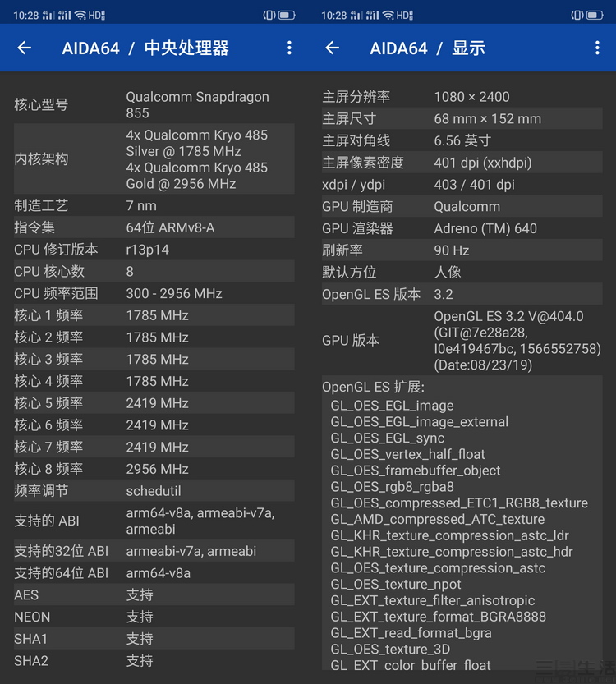Select the 频率调节 schedutil row
This screenshot has width=616, height=684.
pos(154,491)
